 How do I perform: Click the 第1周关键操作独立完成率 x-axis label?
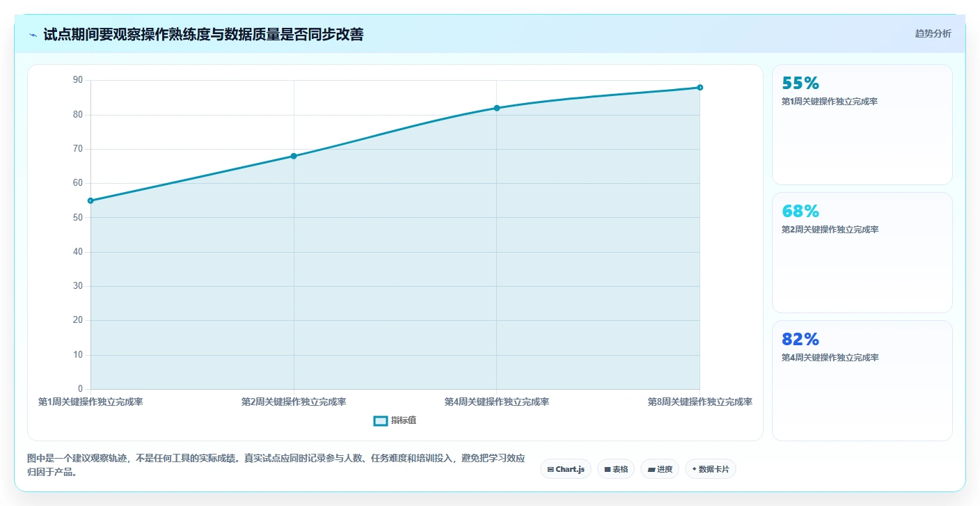(x=90, y=402)
